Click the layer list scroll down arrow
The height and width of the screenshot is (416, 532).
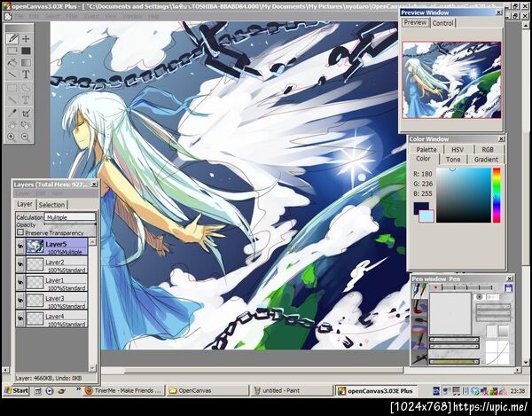pos(92,368)
